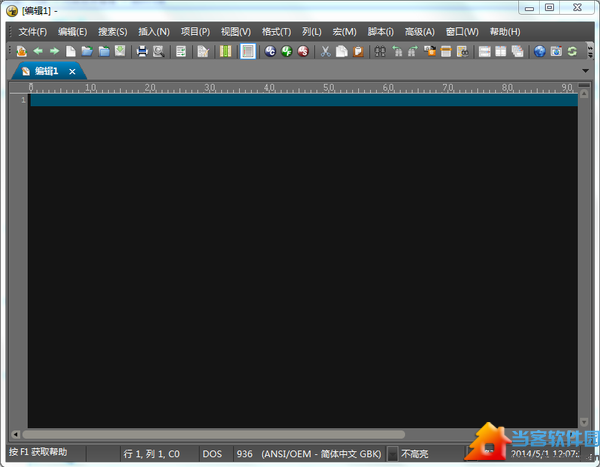This screenshot has width=600, height=467.
Task: Find next with binoculars right-arrow icon
Action: coord(413,51)
